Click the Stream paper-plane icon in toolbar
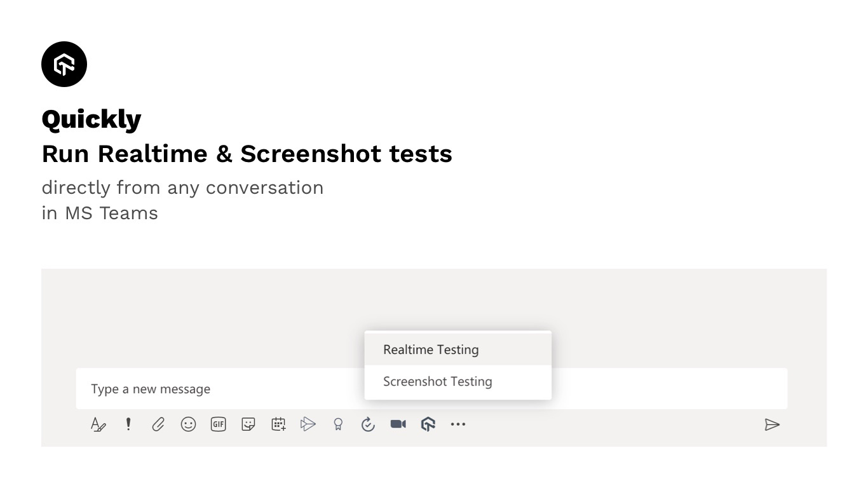 coord(308,424)
